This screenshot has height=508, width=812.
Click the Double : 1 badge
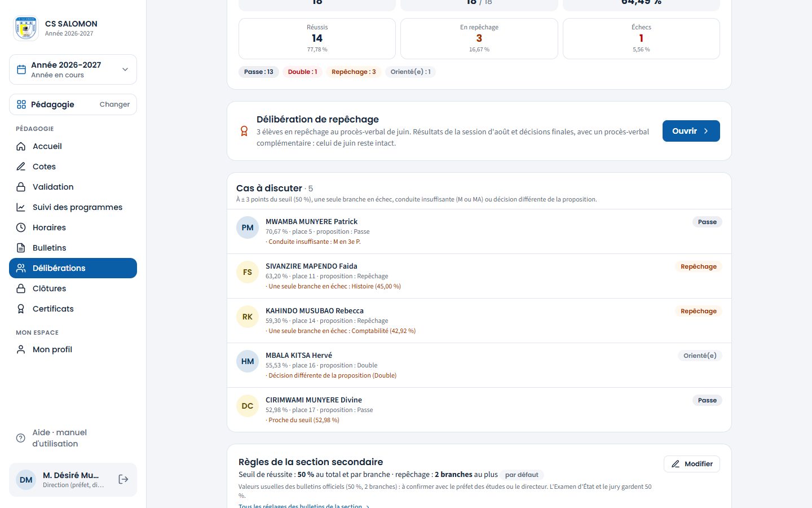pos(302,72)
